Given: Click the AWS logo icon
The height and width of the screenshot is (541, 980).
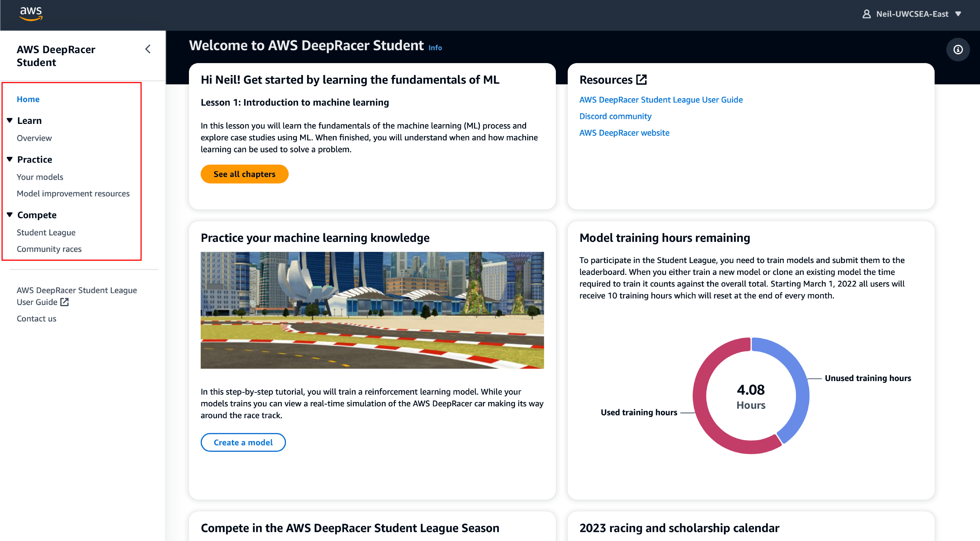Looking at the screenshot, I should (x=31, y=14).
